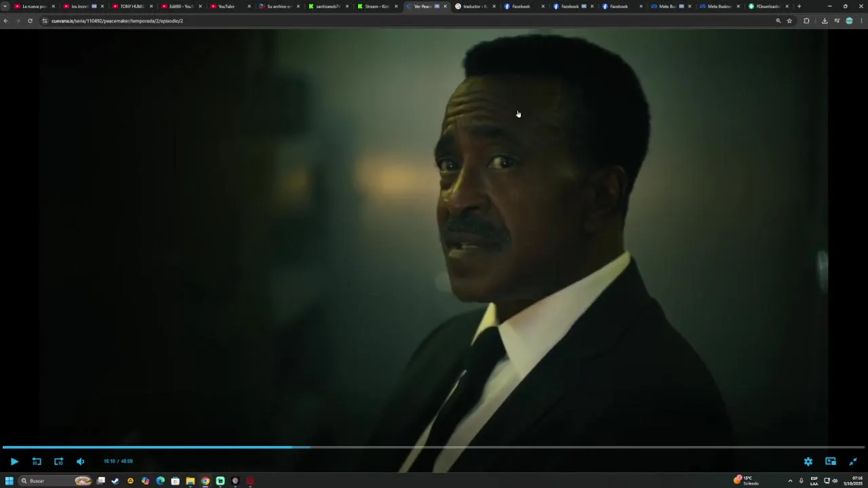Click the video frame to resume
The width and height of the screenshot is (868, 488).
tap(434, 237)
